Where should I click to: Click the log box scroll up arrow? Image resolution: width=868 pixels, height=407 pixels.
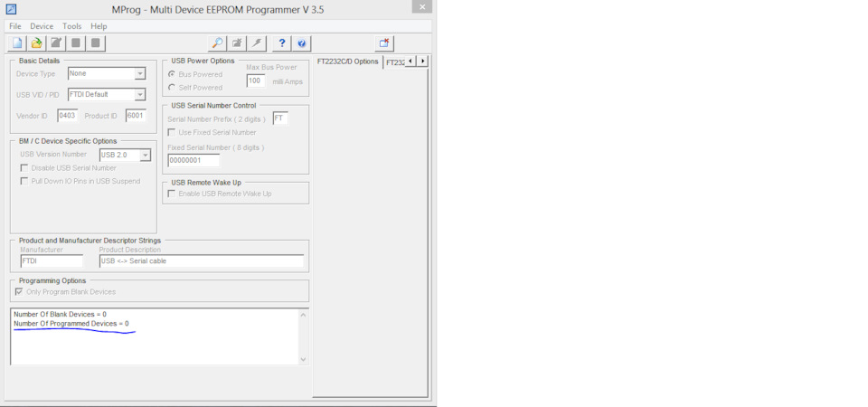click(x=303, y=315)
